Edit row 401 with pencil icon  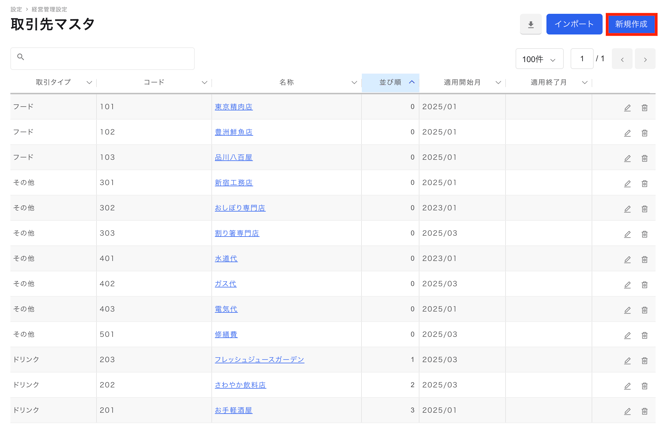[x=627, y=259]
